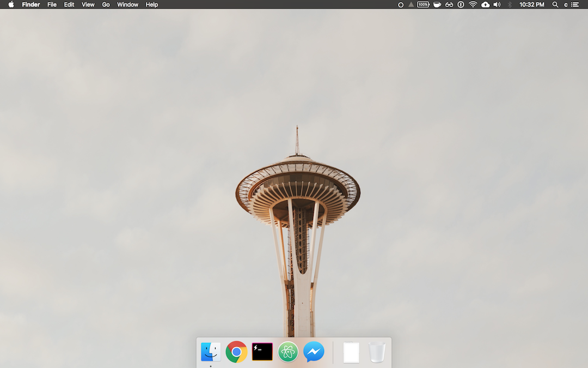Launch the Atom editor in the dock
Image resolution: width=588 pixels, height=368 pixels.
coord(288,352)
